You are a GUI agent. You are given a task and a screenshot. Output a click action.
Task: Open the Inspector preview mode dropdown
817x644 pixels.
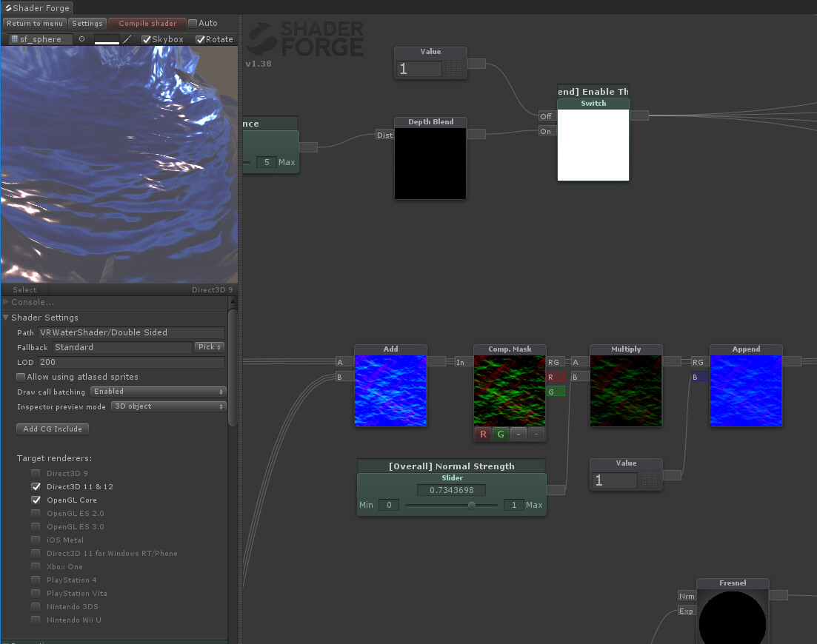167,406
